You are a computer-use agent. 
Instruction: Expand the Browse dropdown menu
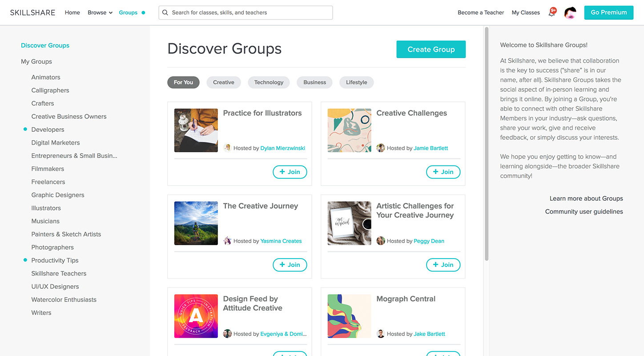pos(100,12)
